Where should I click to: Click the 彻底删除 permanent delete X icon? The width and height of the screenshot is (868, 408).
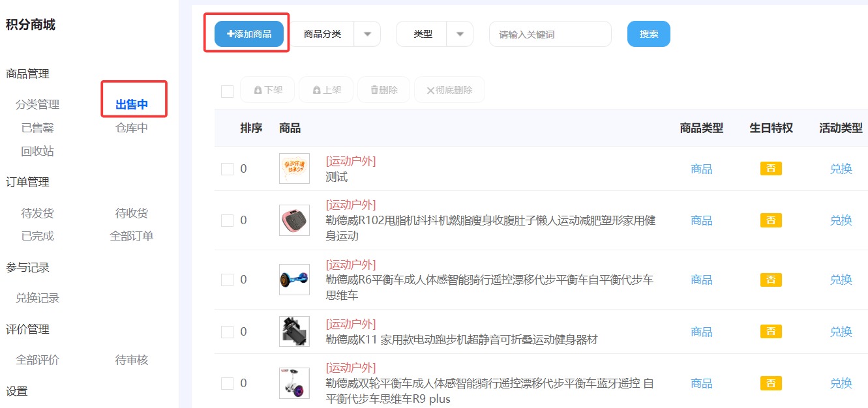click(430, 91)
